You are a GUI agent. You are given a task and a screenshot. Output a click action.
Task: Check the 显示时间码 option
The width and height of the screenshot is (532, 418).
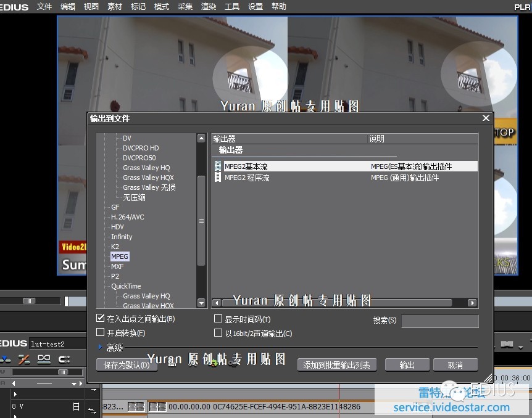pyautogui.click(x=218, y=319)
